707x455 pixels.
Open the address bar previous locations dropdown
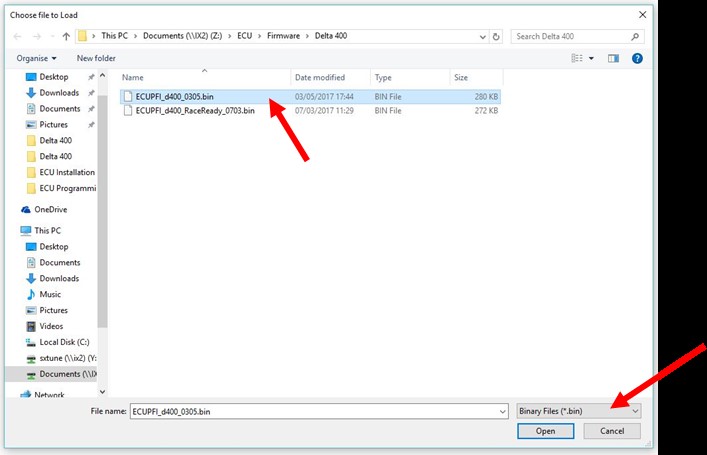tap(481, 36)
